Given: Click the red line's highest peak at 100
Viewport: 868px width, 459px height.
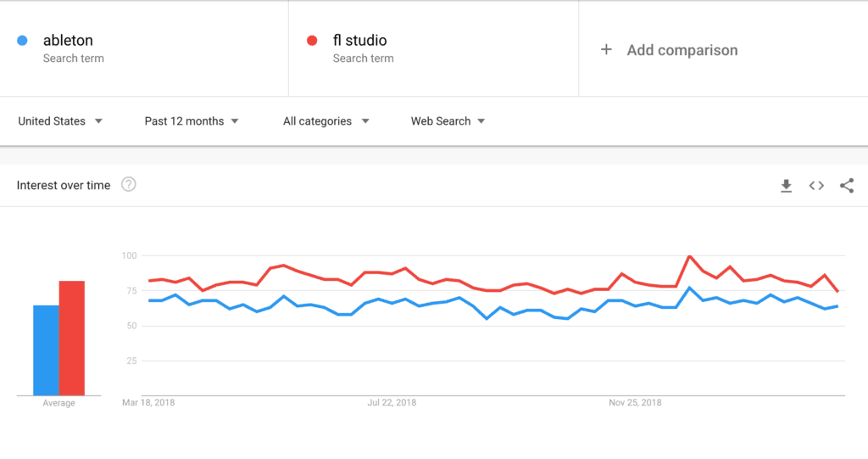Looking at the screenshot, I should [x=690, y=256].
